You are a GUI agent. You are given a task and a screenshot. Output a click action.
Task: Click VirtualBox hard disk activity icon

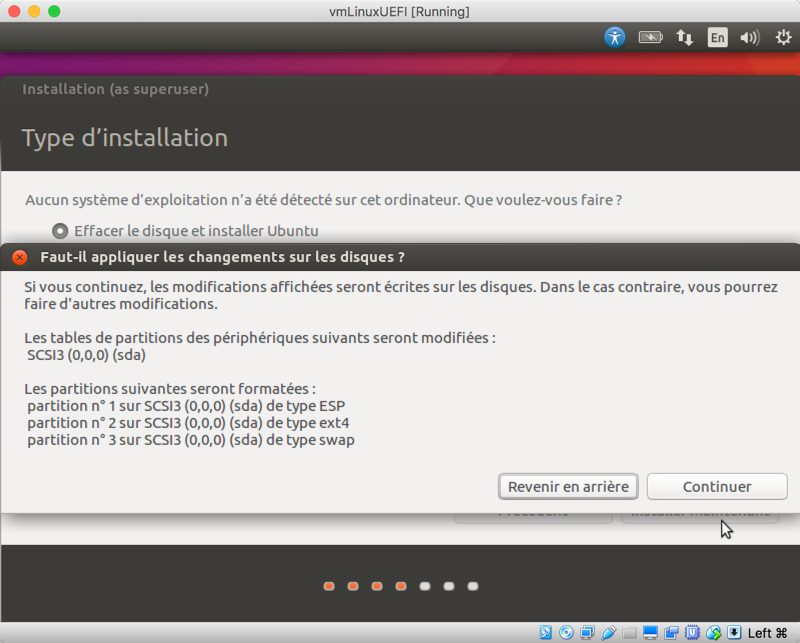click(545, 633)
